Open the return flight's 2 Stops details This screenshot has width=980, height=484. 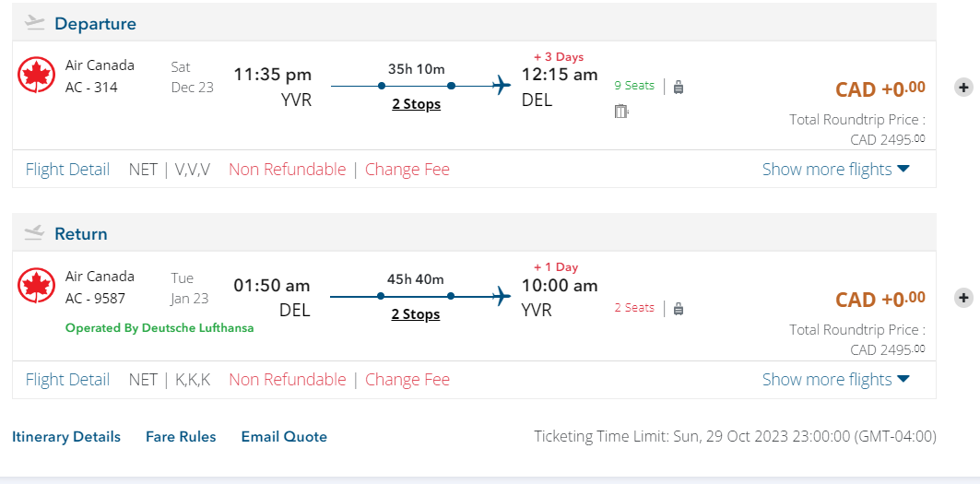click(416, 314)
